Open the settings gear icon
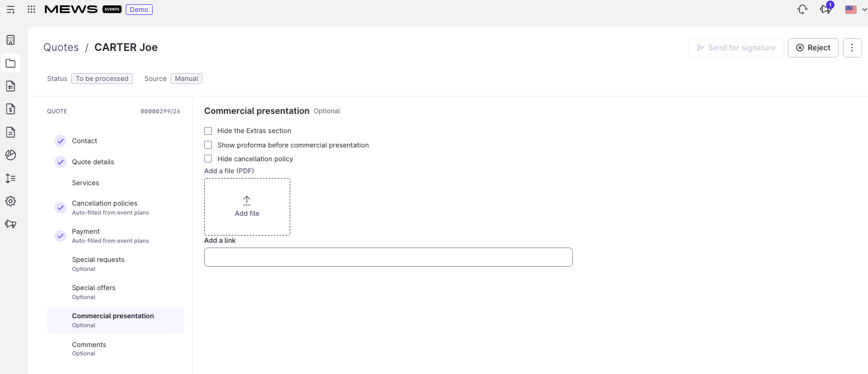Screen dimensions: 868x374 (x=11, y=201)
